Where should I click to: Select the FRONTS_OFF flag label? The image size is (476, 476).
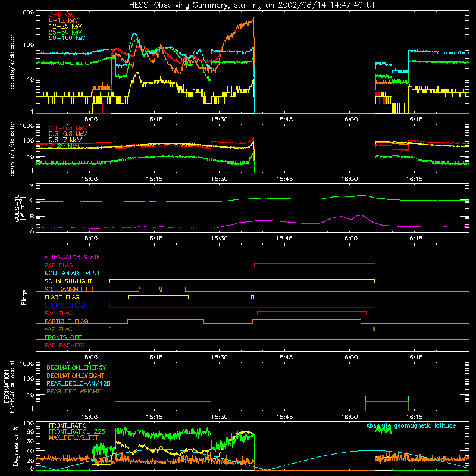63,337
